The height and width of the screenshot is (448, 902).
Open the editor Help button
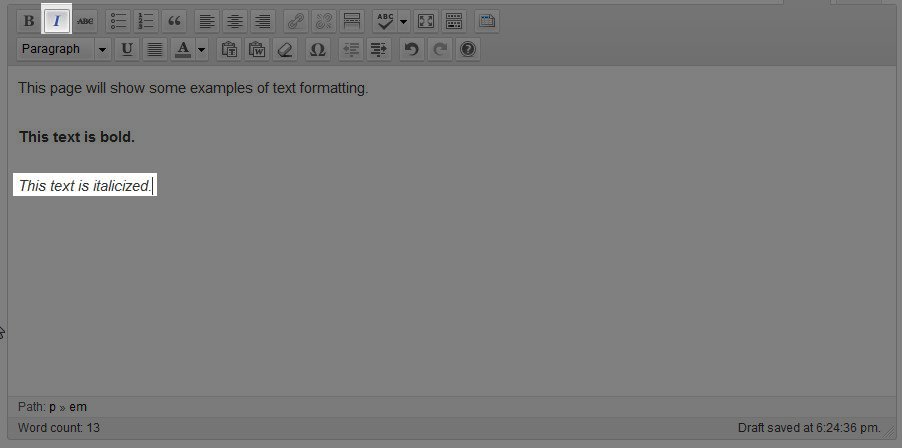467,49
